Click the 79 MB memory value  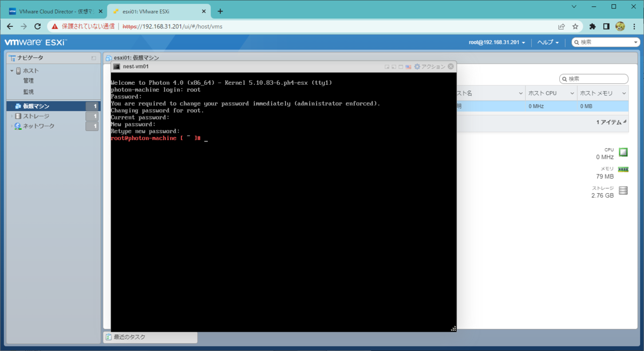pos(605,177)
